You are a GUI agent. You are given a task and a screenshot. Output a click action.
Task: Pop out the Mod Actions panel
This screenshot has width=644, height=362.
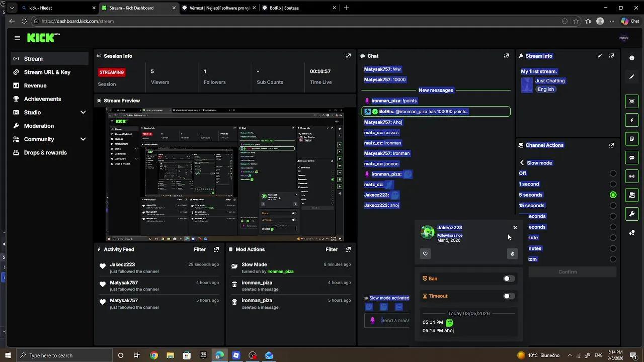pos(348,249)
